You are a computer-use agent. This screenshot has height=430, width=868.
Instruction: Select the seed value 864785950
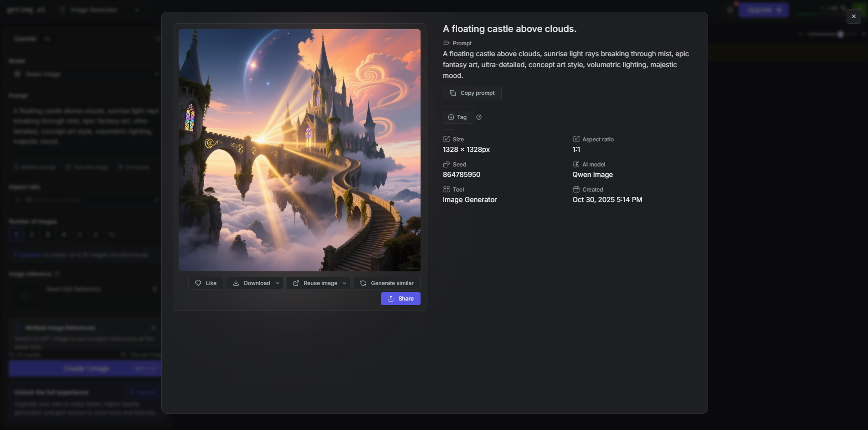pos(462,175)
